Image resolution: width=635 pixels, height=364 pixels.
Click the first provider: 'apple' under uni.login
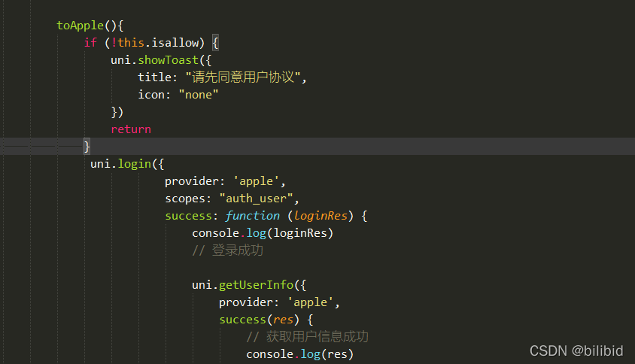225,181
